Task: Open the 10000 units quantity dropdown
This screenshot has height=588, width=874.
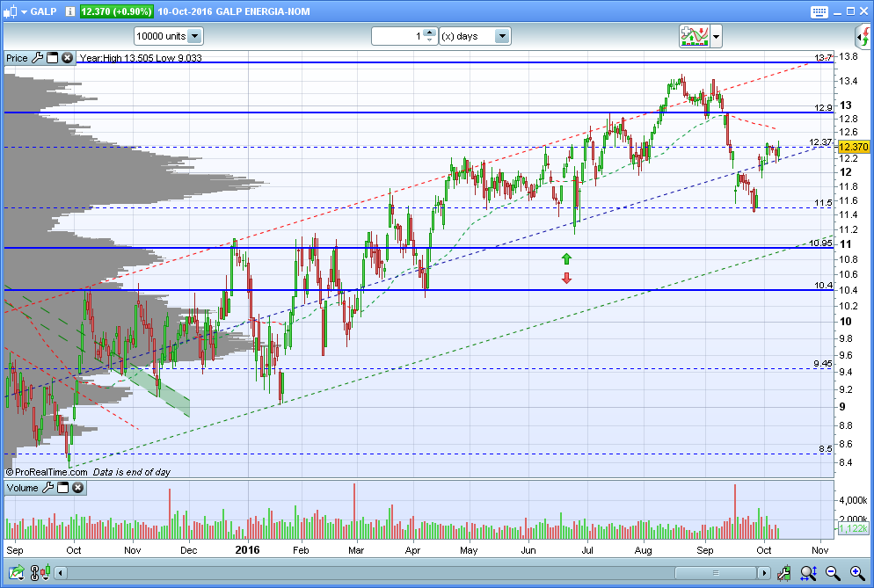Action: click(x=168, y=36)
